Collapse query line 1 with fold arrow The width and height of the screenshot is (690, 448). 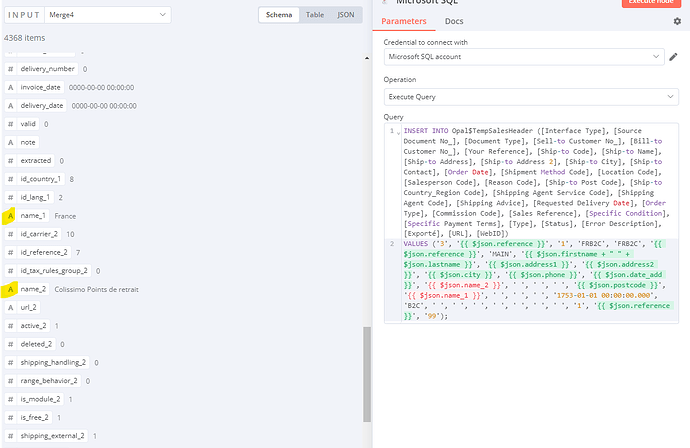(399, 133)
